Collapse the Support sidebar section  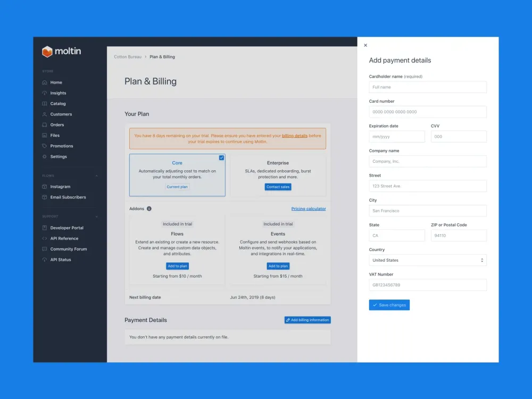coord(96,217)
